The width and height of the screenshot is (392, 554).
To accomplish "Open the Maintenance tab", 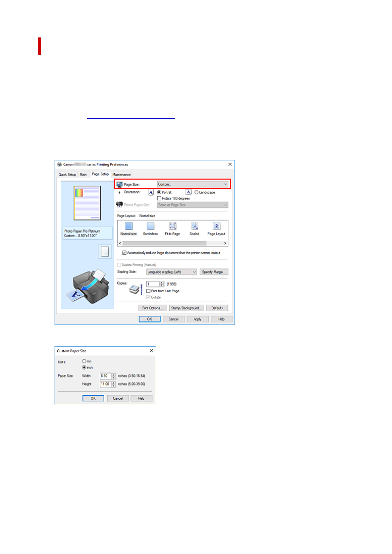I will (121, 175).
